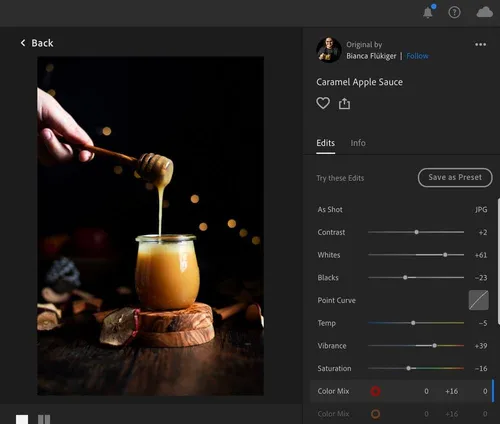Open Bianca Flükiger's profile avatar
Screen dimensions: 500x424
(329, 50)
